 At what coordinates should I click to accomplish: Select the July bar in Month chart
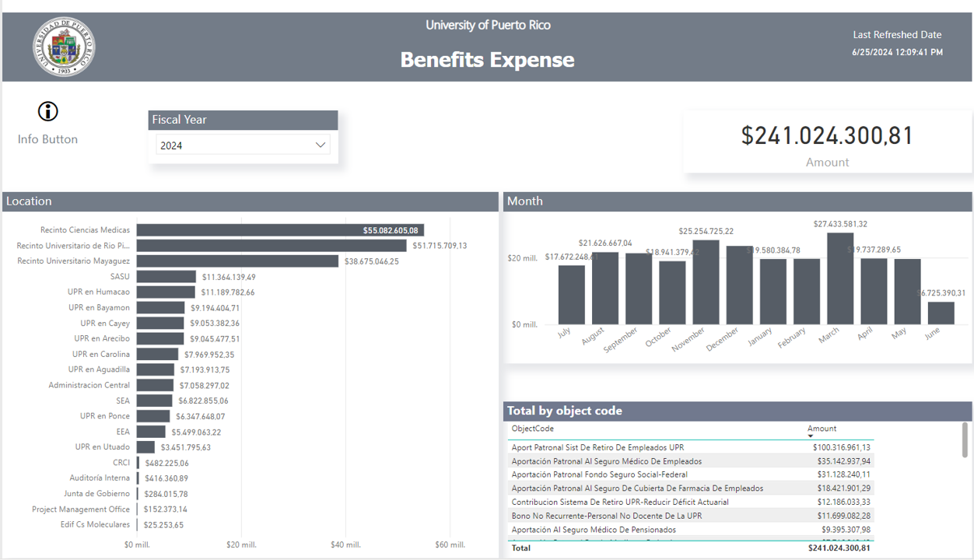click(572, 296)
